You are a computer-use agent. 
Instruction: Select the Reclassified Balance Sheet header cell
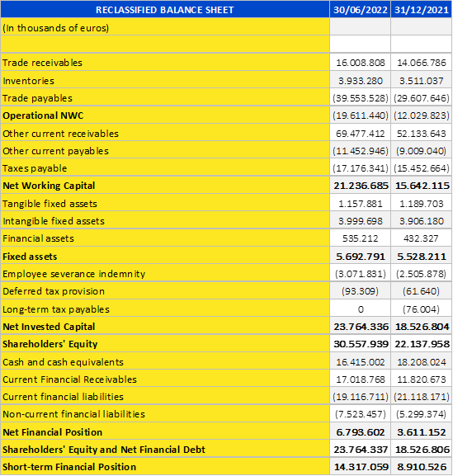pos(165,9)
